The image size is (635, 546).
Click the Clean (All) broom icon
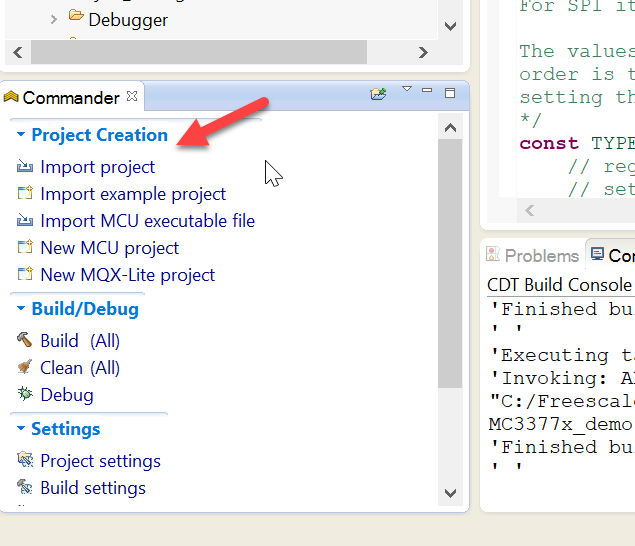pos(25,368)
